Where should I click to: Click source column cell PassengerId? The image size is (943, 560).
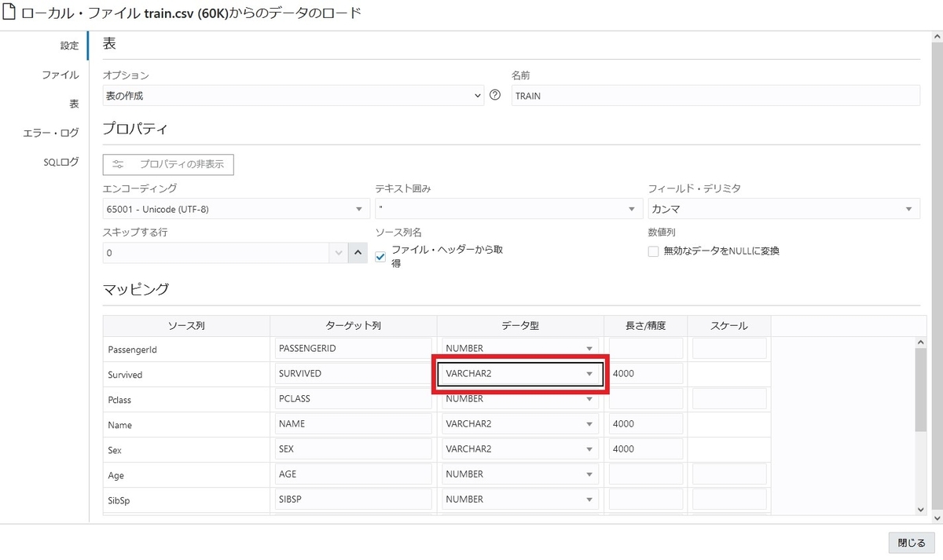186,349
